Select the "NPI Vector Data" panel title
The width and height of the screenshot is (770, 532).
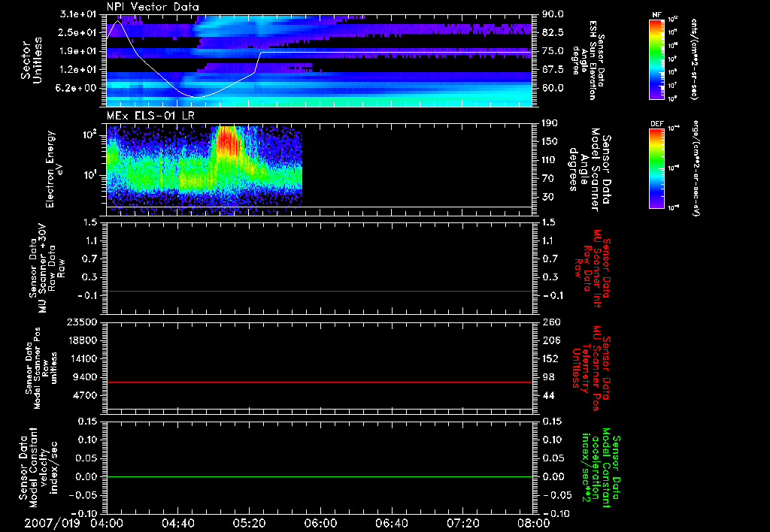point(153,7)
